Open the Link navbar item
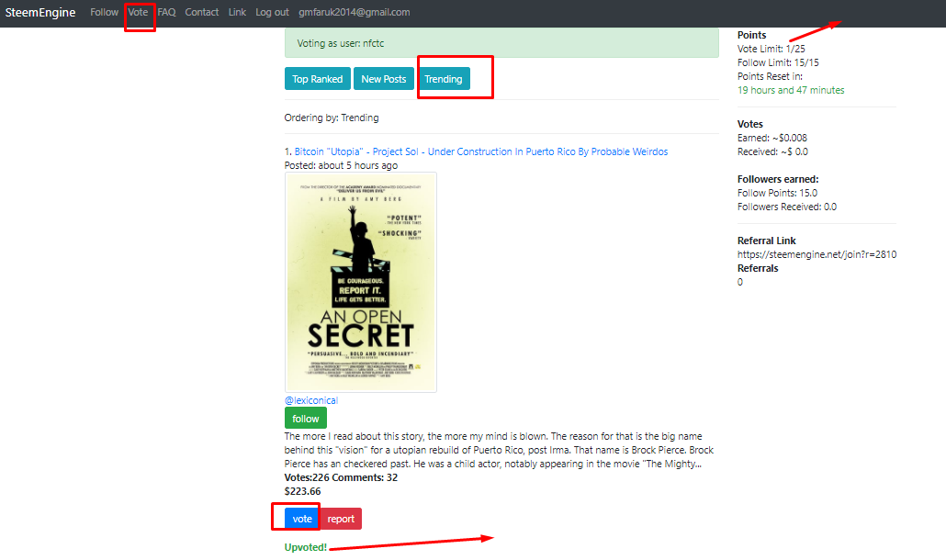The image size is (946, 560). [x=237, y=12]
